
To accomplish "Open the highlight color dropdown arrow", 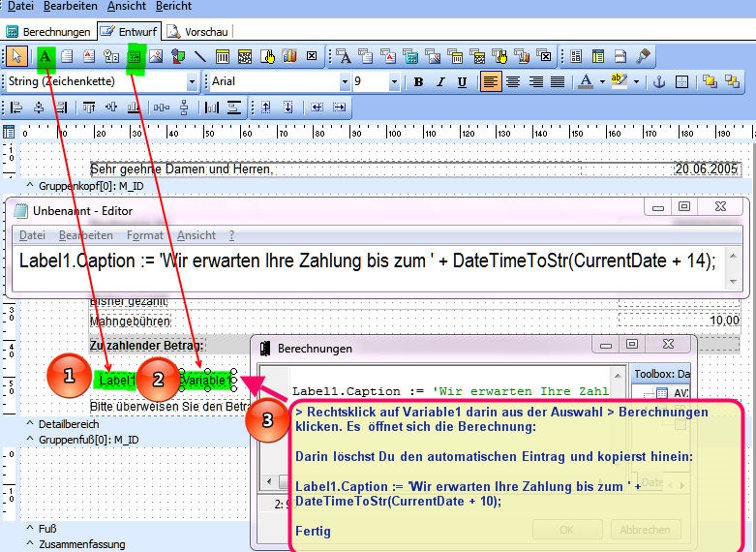I will 636,82.
